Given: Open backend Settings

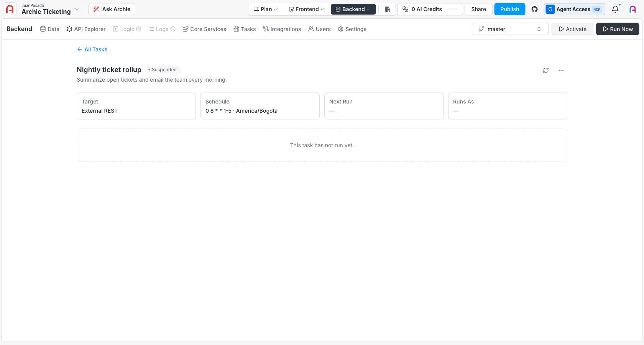Looking at the screenshot, I should (352, 29).
